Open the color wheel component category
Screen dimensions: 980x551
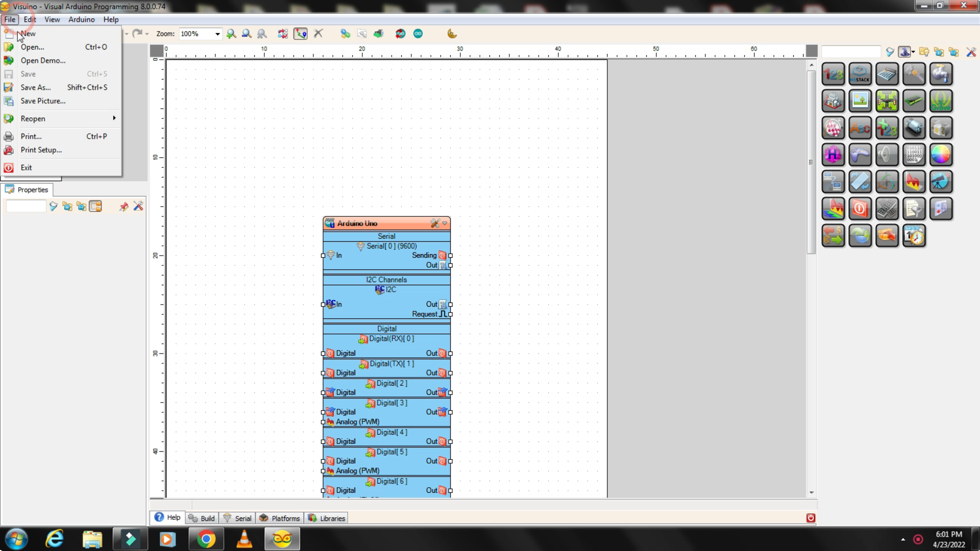pyautogui.click(x=941, y=155)
